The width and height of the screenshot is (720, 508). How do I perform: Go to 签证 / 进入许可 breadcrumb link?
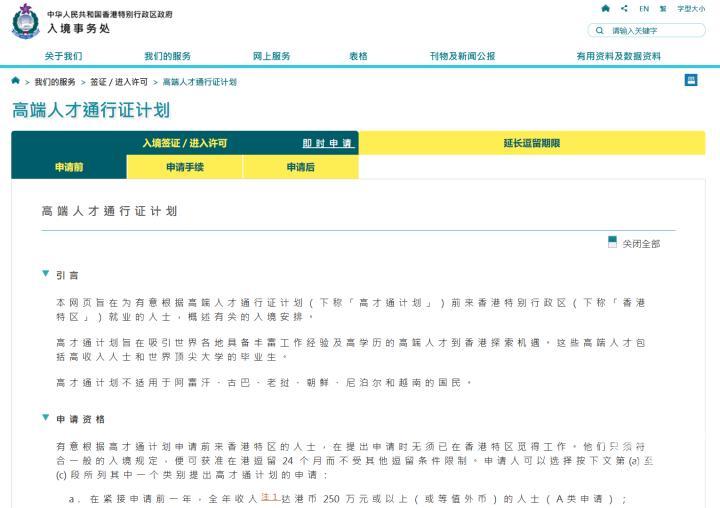[119, 82]
